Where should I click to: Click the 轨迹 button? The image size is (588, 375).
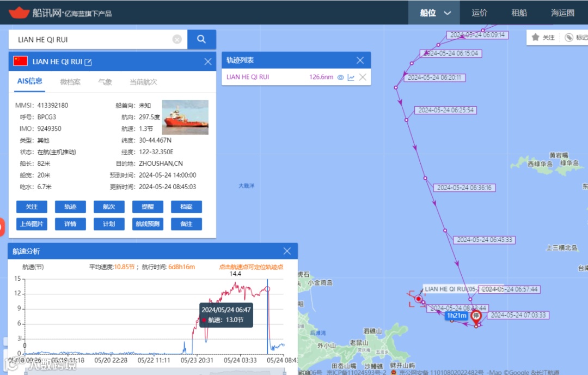pos(70,207)
